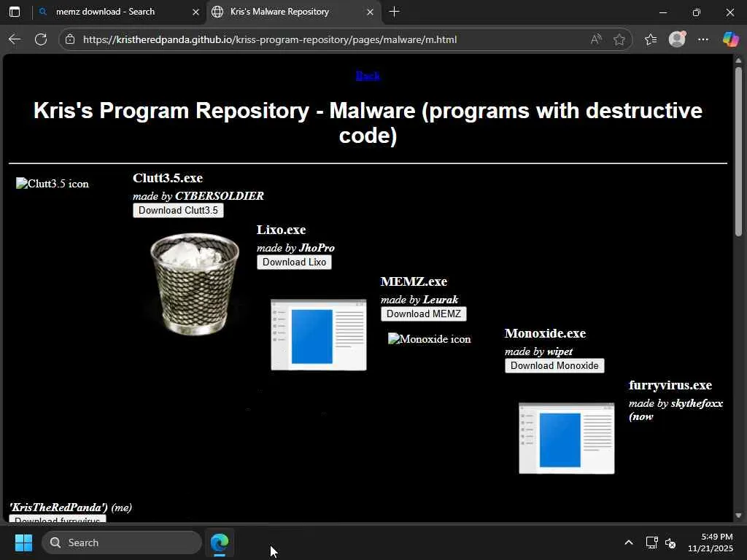Image resolution: width=747 pixels, height=560 pixels.
Task: Open the Windows Start menu
Action: [24, 542]
